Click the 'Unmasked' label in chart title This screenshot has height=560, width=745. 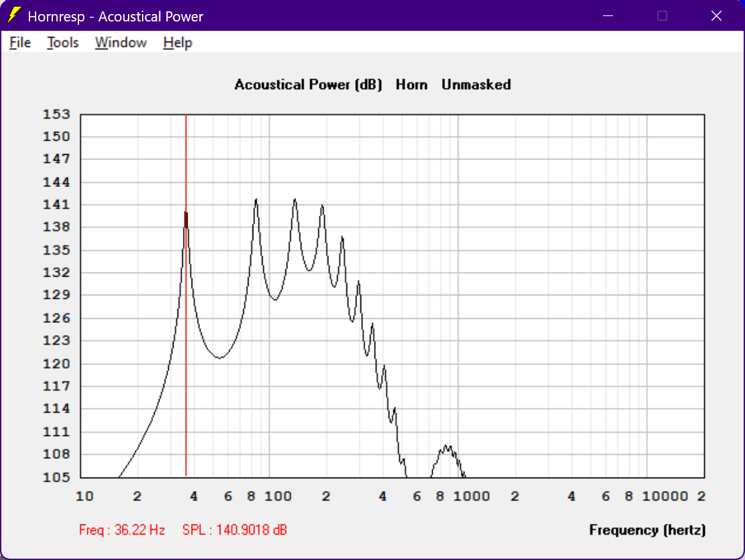476,84
